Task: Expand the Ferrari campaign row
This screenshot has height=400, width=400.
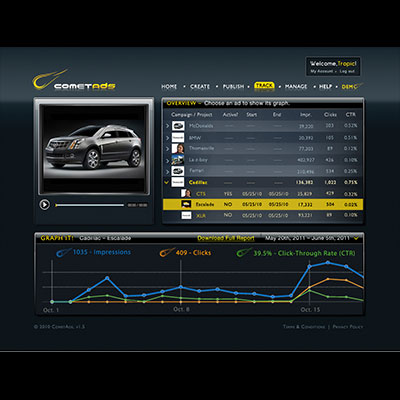Action: coord(168,172)
